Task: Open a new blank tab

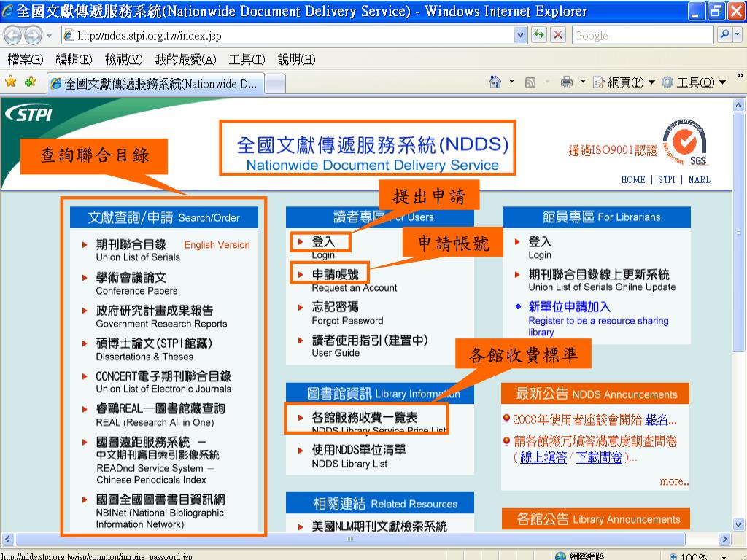Action: 275,85
